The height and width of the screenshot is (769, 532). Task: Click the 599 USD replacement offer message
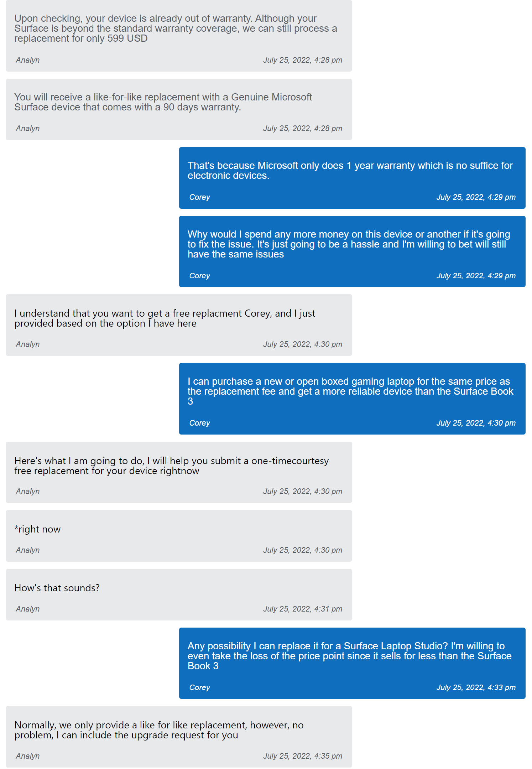coord(179,36)
